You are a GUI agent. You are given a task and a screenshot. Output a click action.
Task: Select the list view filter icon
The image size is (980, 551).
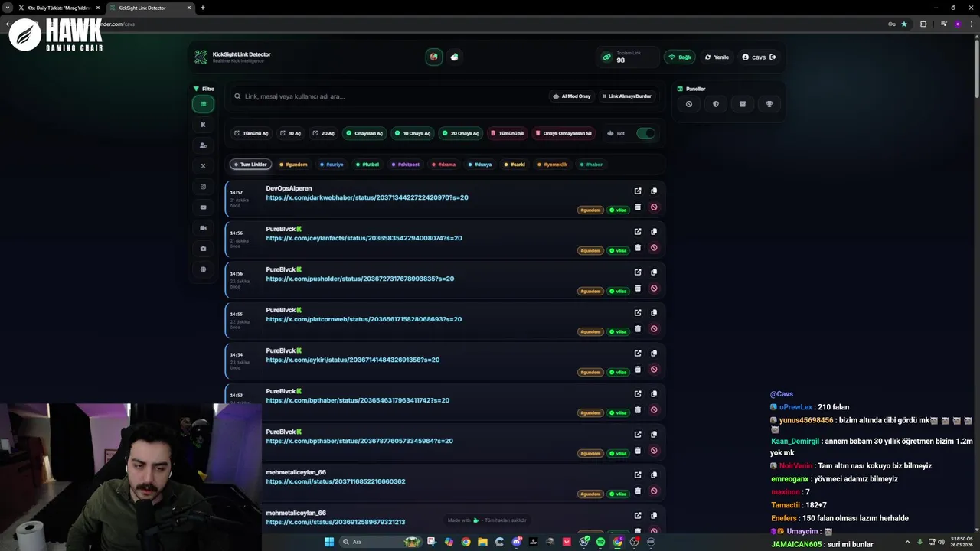(203, 104)
